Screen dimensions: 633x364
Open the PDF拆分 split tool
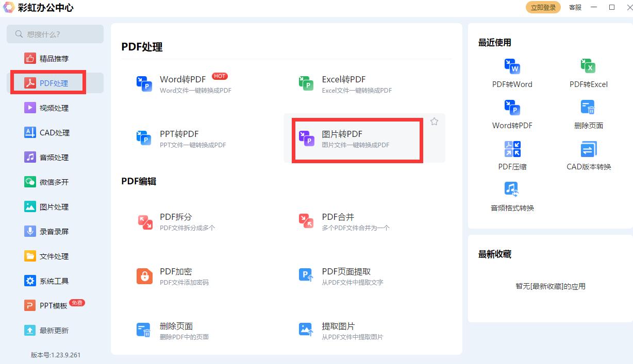pyautogui.click(x=176, y=222)
